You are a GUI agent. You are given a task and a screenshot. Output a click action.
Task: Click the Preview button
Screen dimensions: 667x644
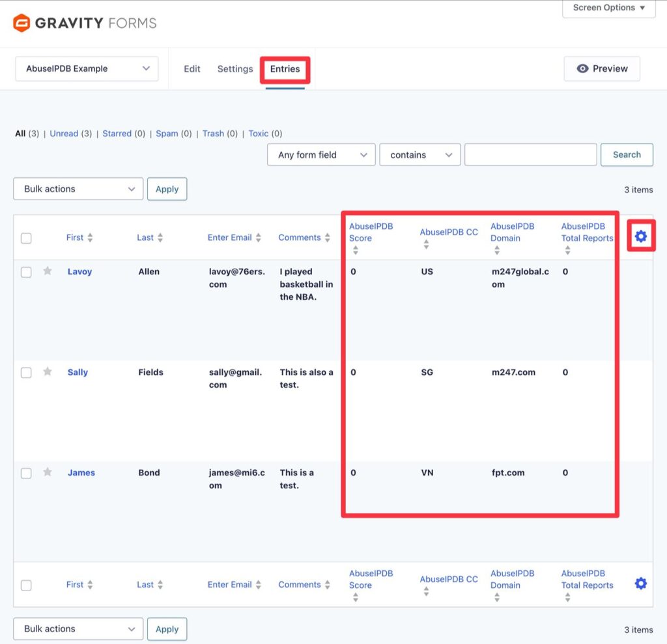click(x=602, y=68)
